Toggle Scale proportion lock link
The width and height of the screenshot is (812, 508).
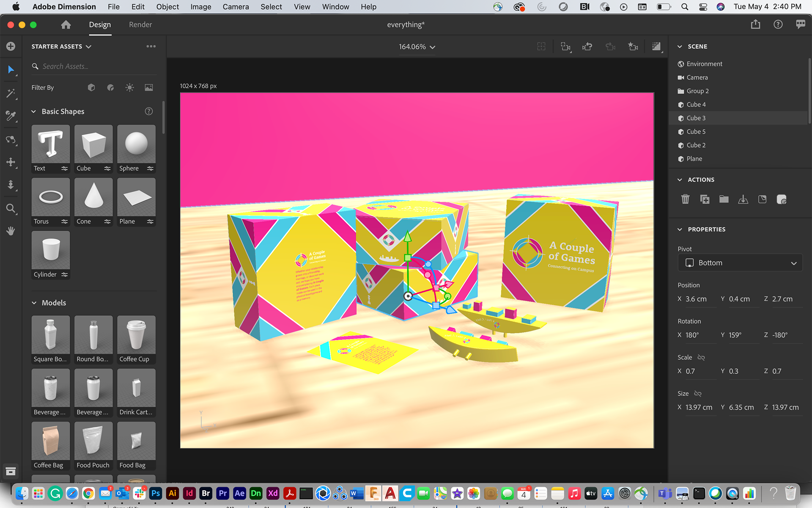(x=701, y=357)
